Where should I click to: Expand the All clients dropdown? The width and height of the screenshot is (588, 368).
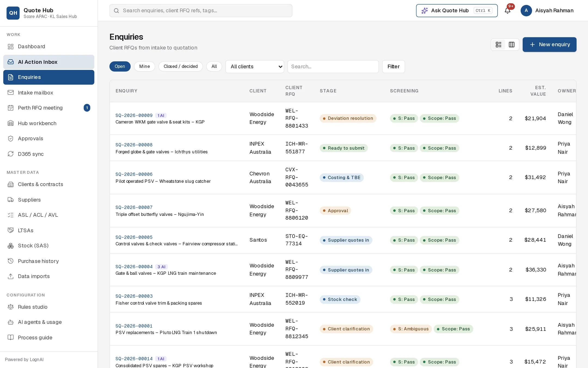click(255, 67)
